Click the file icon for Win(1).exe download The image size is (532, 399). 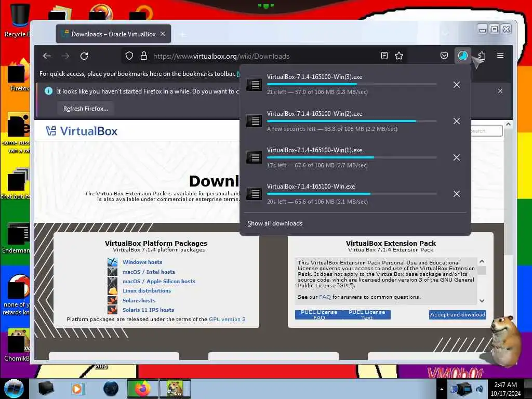(254, 157)
